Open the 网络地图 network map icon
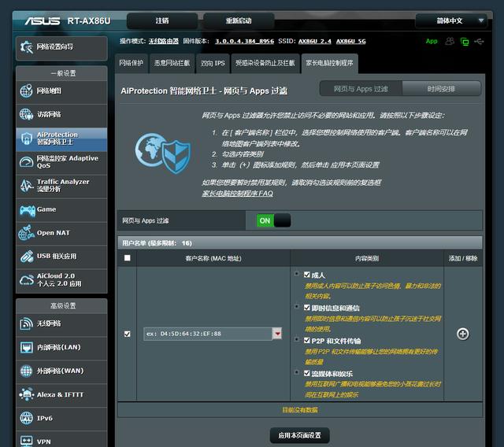The height and width of the screenshot is (447, 504). point(26,91)
